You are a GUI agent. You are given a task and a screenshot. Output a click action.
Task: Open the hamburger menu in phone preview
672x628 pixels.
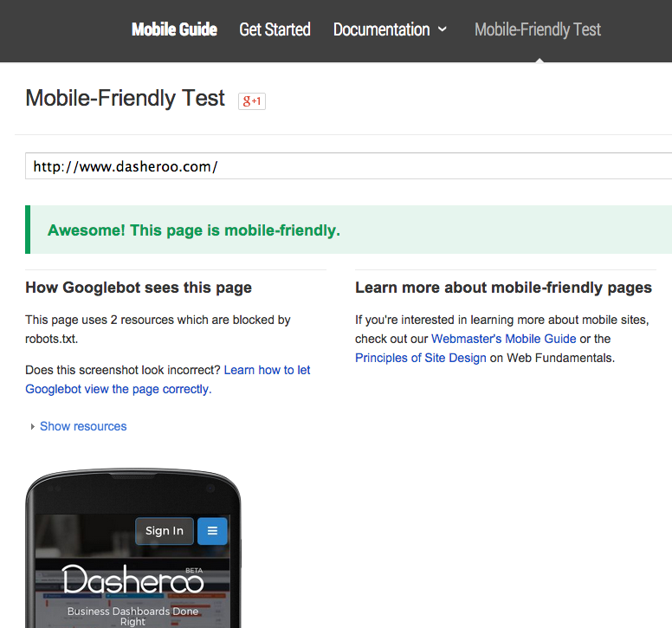click(212, 531)
